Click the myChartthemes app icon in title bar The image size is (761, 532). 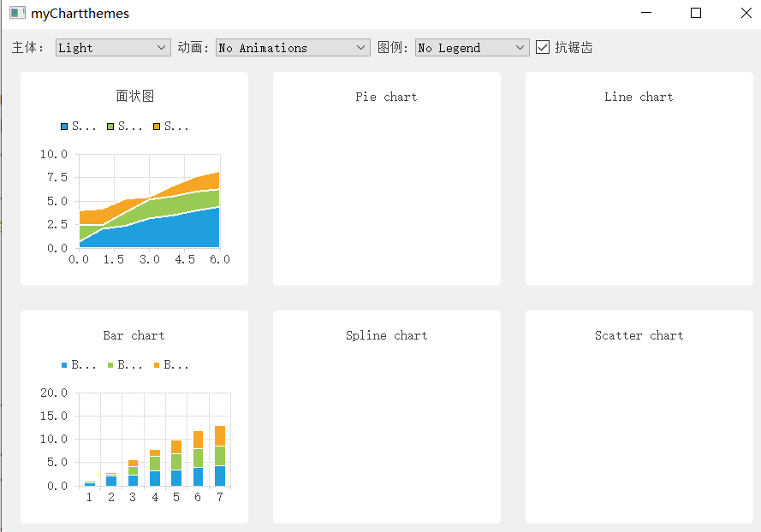(18, 13)
